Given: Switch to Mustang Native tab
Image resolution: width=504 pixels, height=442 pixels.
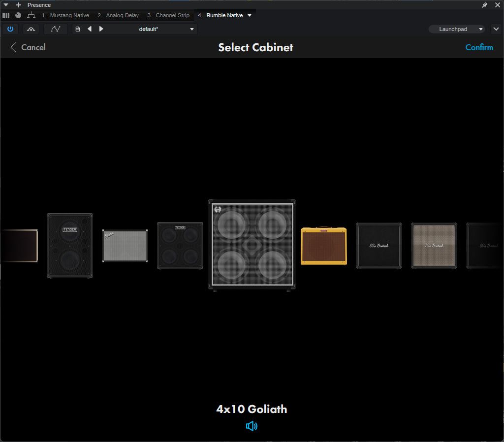Looking at the screenshot, I should click(x=65, y=15).
